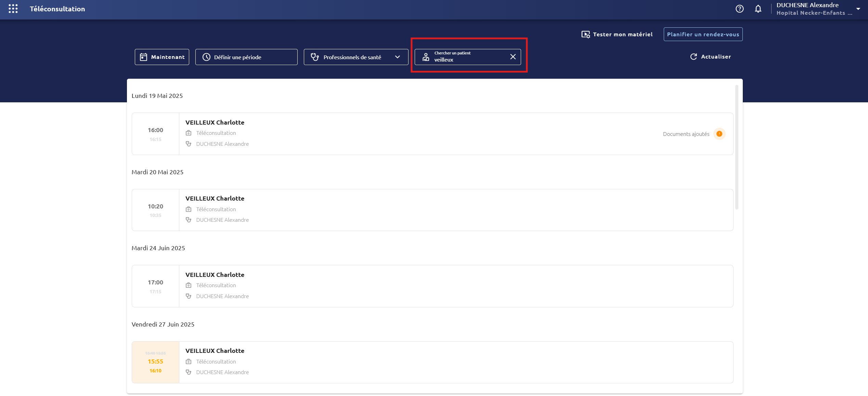Open the 10:20 VEILLEUX Charlotte appointment
868x396 pixels.
pos(432,210)
